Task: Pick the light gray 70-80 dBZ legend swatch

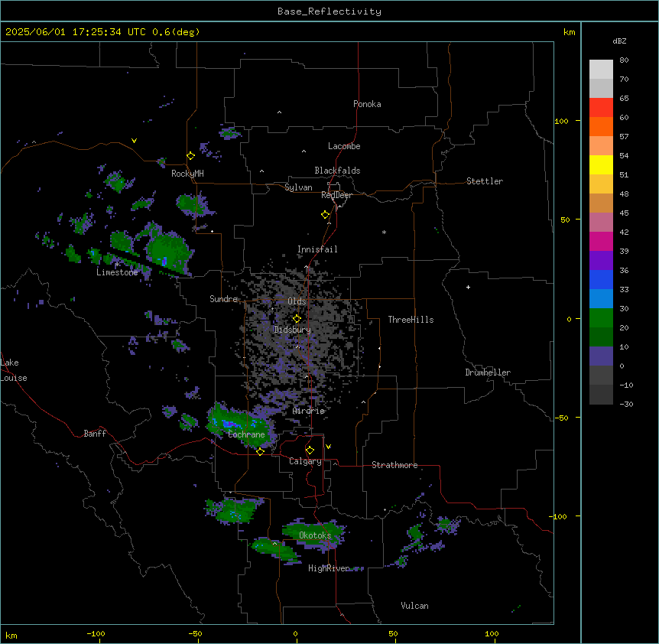Action: coord(601,69)
